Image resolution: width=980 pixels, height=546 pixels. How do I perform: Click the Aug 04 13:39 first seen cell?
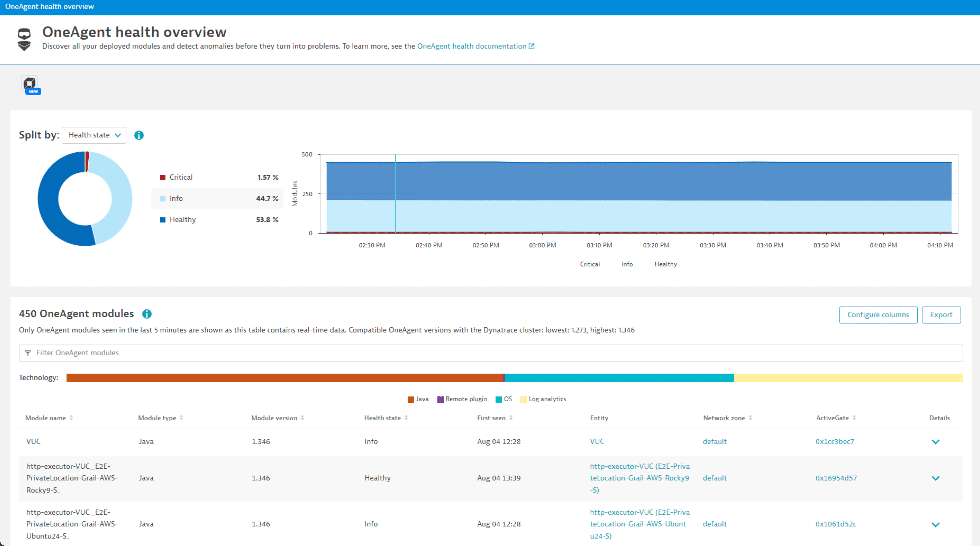tap(499, 478)
